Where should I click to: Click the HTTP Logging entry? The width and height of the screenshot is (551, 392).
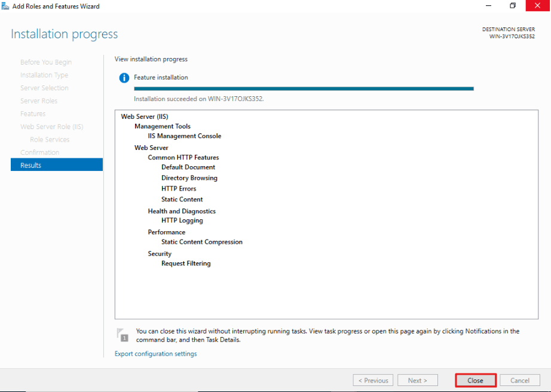click(x=182, y=220)
